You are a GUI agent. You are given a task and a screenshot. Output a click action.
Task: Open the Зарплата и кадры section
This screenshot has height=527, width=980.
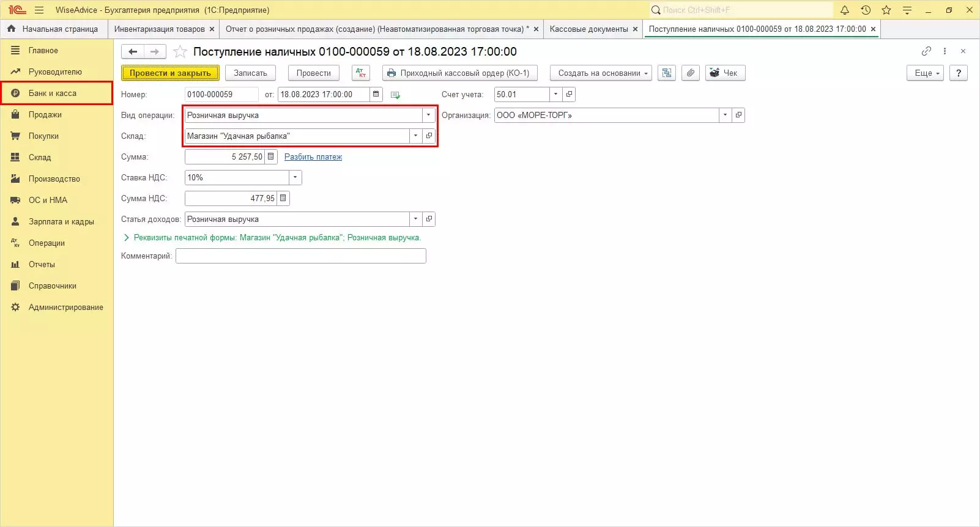coord(57,221)
